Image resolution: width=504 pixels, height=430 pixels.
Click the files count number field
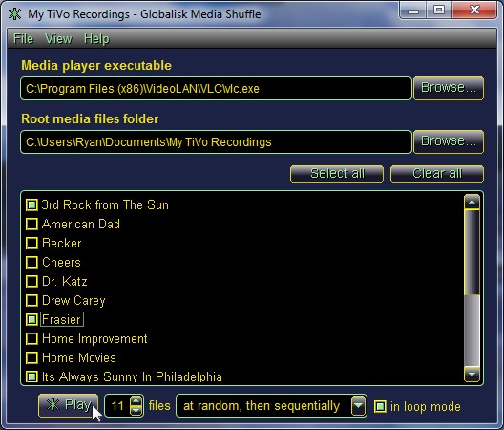(x=117, y=406)
